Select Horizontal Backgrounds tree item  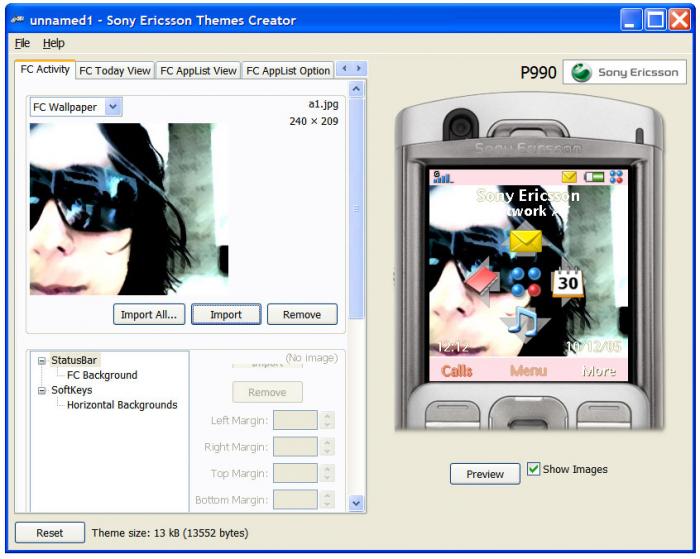[x=121, y=405]
